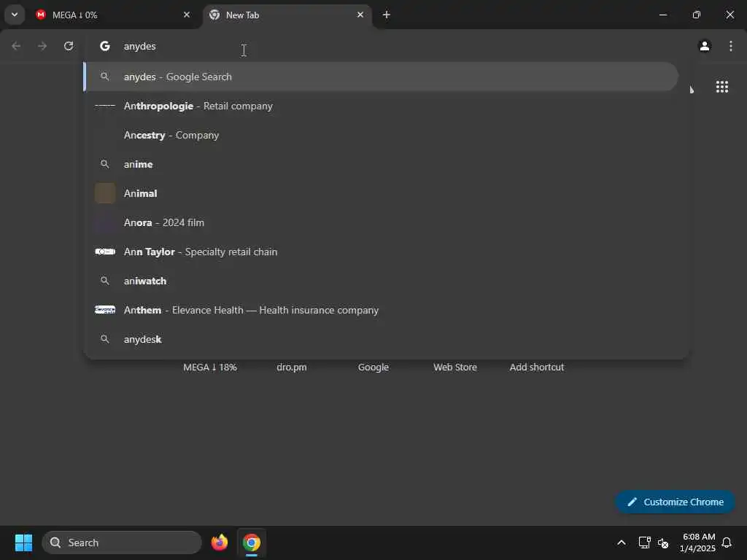Click search icon beside anime suggestion
The image size is (747, 560).
click(105, 164)
